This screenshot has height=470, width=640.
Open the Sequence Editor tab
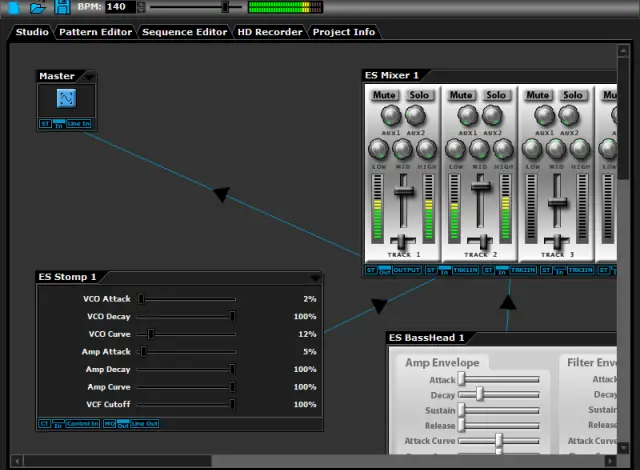(184, 32)
